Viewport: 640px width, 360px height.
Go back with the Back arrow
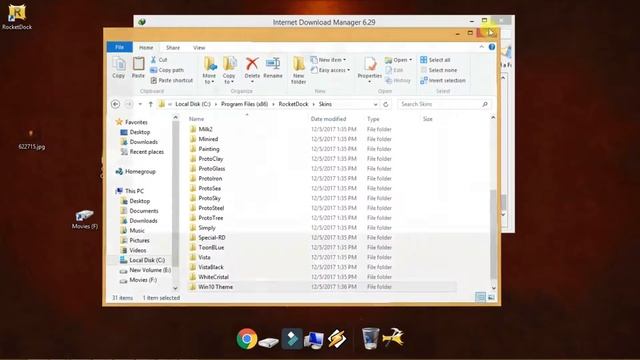click(x=116, y=104)
